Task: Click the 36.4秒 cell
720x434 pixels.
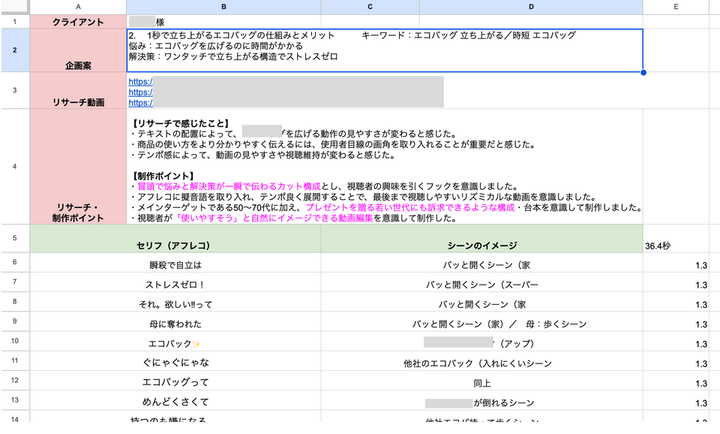Action: tap(676, 239)
